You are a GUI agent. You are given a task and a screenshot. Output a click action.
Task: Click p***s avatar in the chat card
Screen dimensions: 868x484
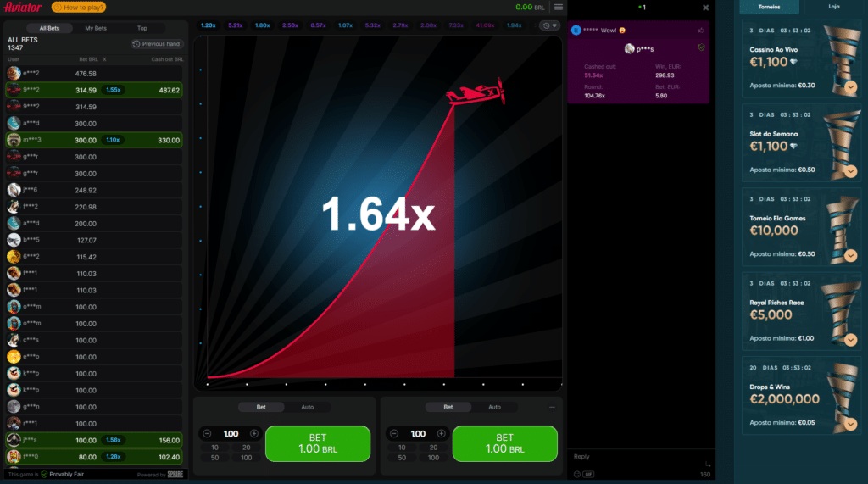[x=630, y=48]
